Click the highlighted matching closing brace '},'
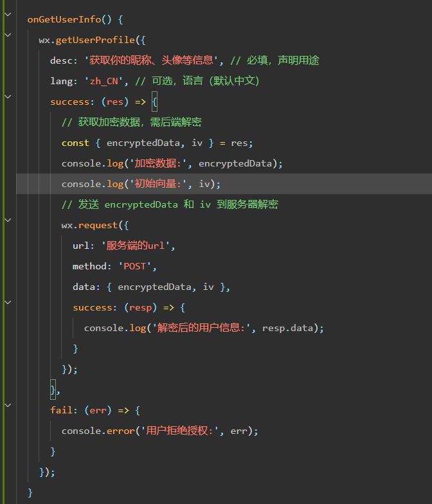The width and height of the screenshot is (432, 504). 53,390
